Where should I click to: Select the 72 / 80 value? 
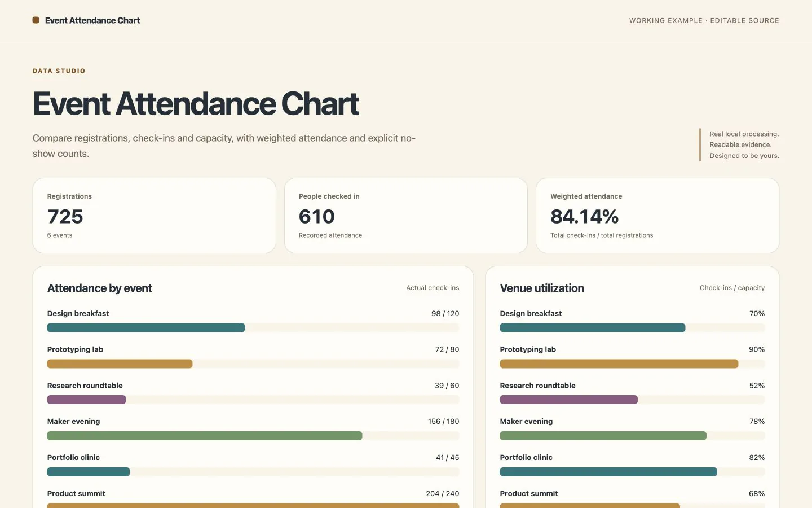tap(447, 349)
